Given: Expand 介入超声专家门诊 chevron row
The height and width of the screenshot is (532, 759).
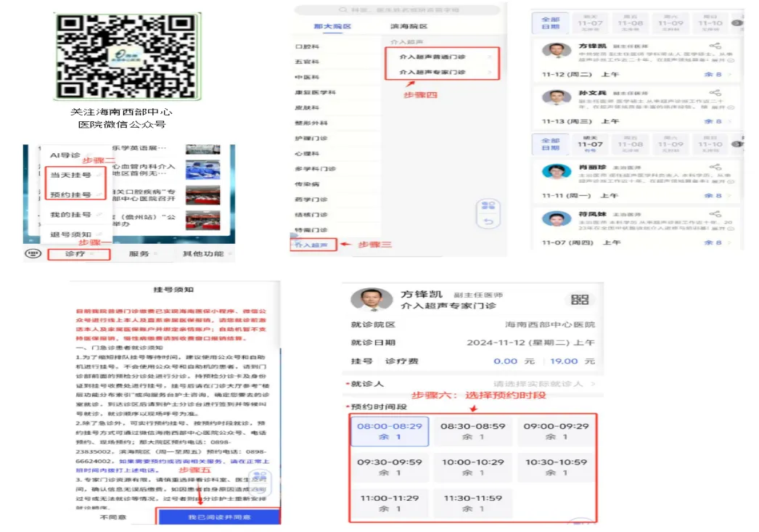Looking at the screenshot, I should pyautogui.click(x=442, y=72).
